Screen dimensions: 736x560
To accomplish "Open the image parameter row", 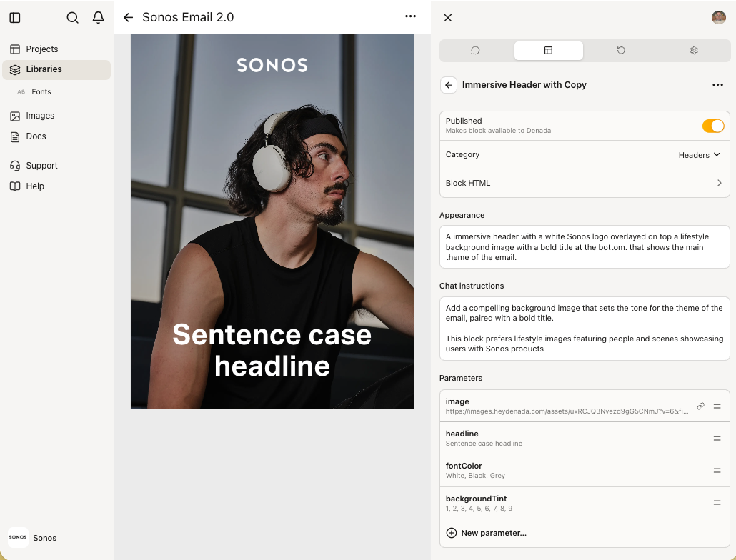I will 585,406.
